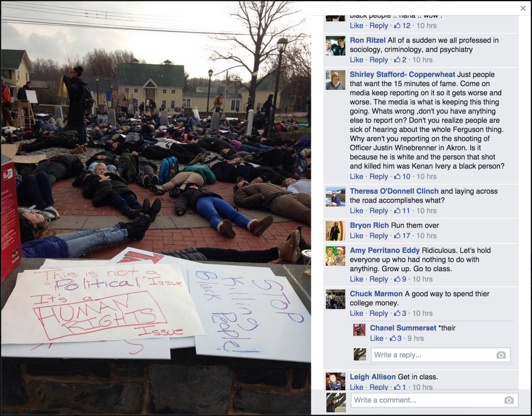Open Amy Perritano Eddy's avatar

(x=335, y=256)
